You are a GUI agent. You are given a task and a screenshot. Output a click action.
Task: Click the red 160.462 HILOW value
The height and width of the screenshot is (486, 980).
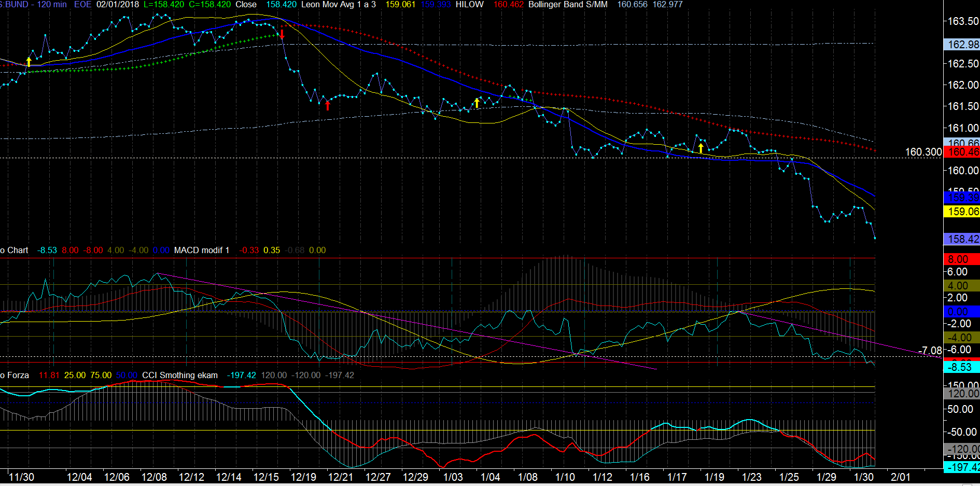click(509, 4)
